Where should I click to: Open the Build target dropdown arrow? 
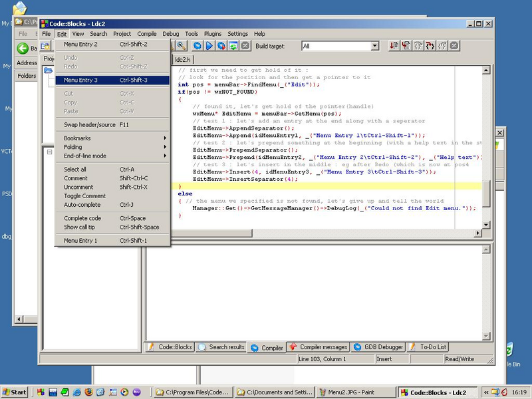374,46
